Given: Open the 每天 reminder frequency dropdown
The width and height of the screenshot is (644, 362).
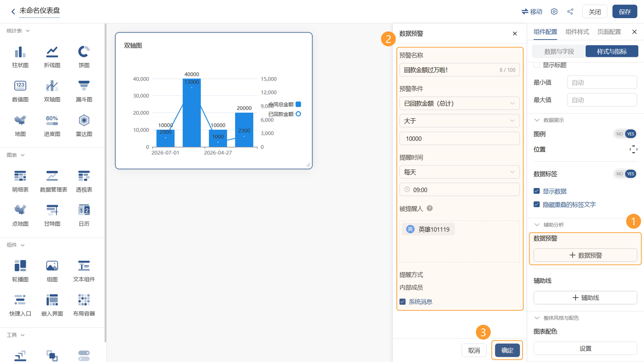Looking at the screenshot, I should tap(460, 172).
